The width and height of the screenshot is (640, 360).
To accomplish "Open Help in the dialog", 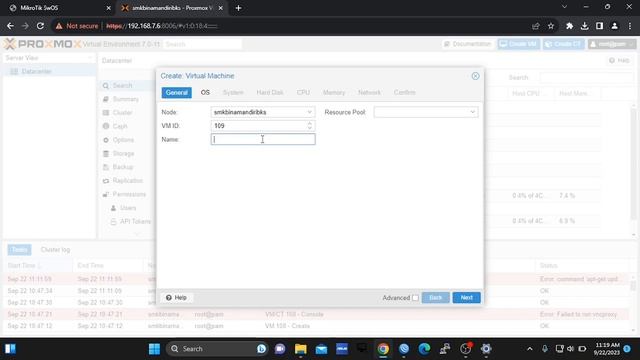I will [176, 298].
